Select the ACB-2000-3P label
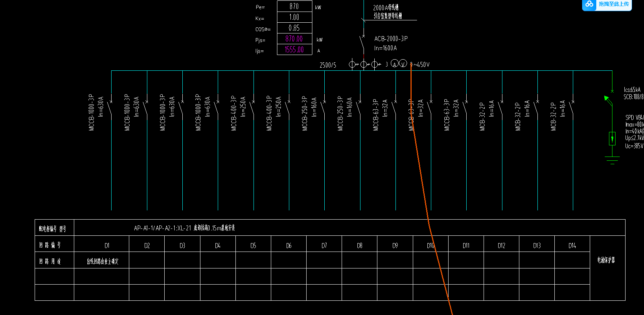Viewport: 644px width, 315px height. click(391, 39)
